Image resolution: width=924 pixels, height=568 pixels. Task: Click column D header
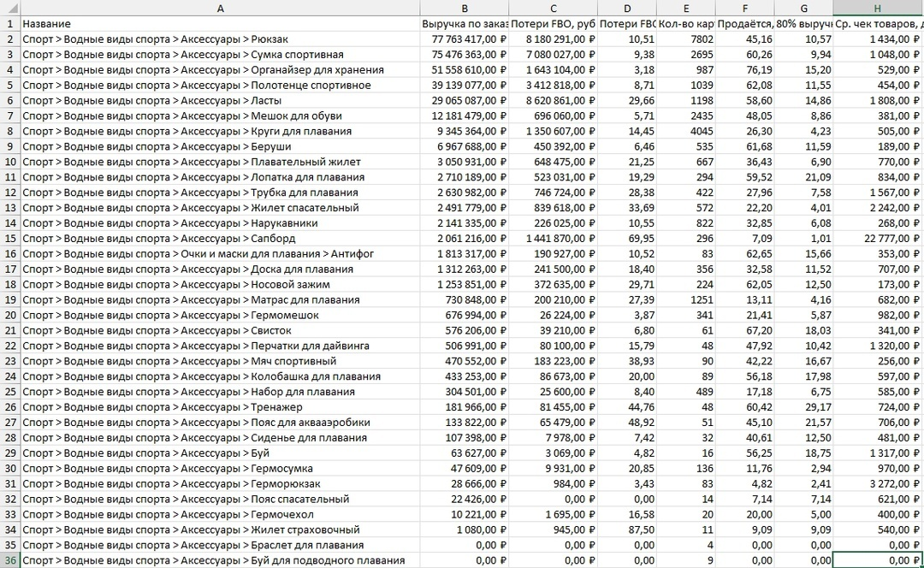tap(627, 9)
